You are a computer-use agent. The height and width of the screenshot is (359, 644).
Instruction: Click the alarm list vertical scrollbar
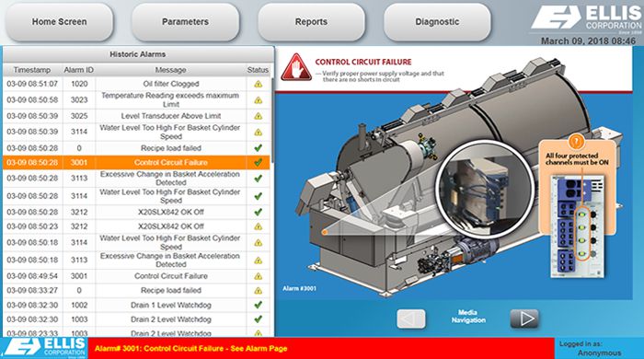tap(272, 110)
